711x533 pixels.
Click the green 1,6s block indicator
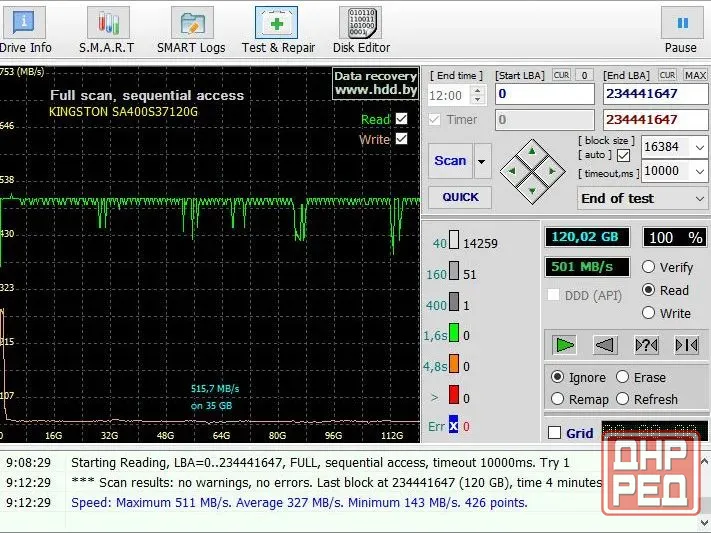click(x=454, y=333)
